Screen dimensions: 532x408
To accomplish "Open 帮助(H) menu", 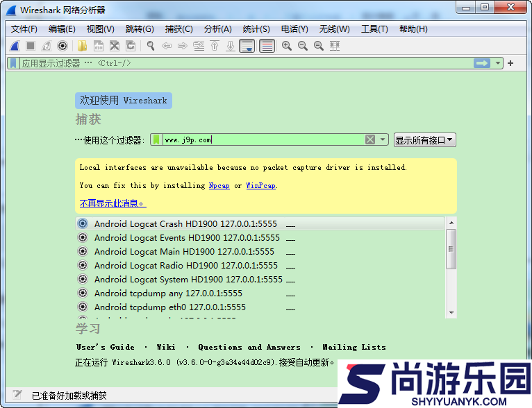I will point(413,29).
